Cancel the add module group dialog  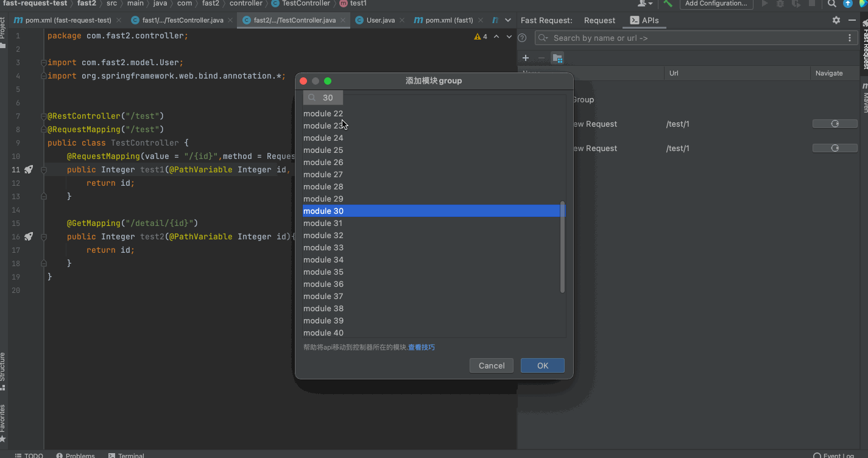tap(491, 365)
